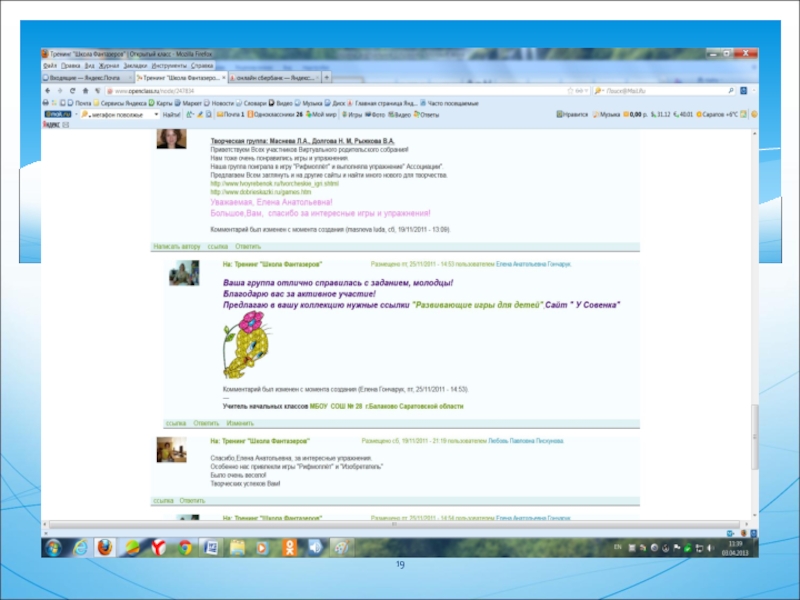Open the Вид menu
800x600 pixels.
[89, 66]
